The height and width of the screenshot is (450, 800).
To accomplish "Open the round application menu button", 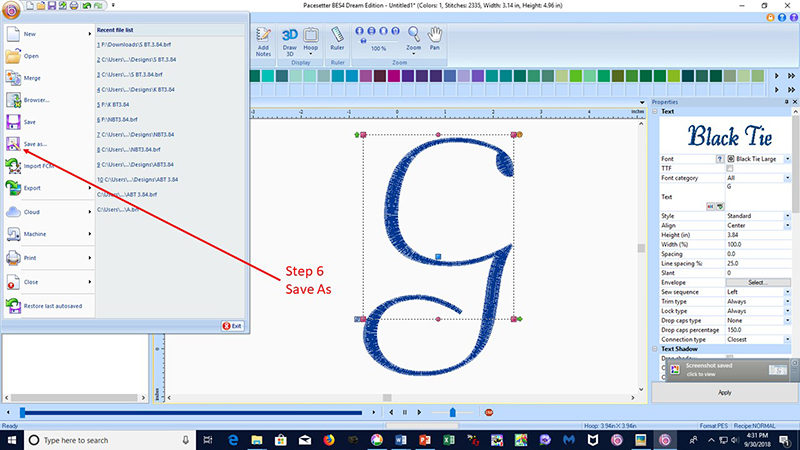I will coord(9,10).
